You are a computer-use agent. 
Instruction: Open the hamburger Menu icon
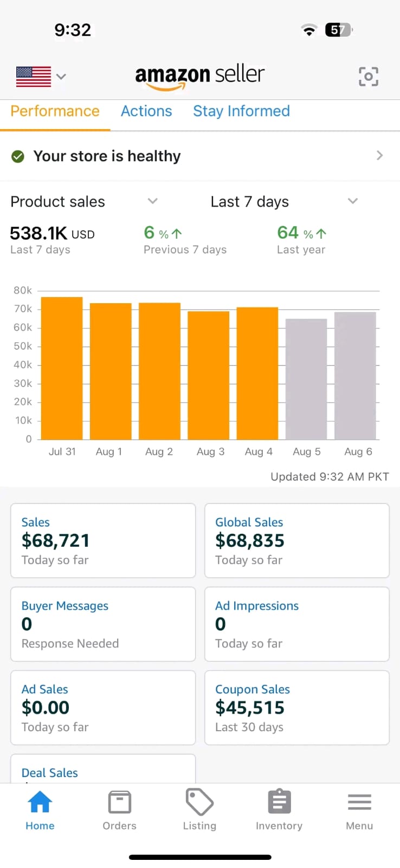coord(359,802)
